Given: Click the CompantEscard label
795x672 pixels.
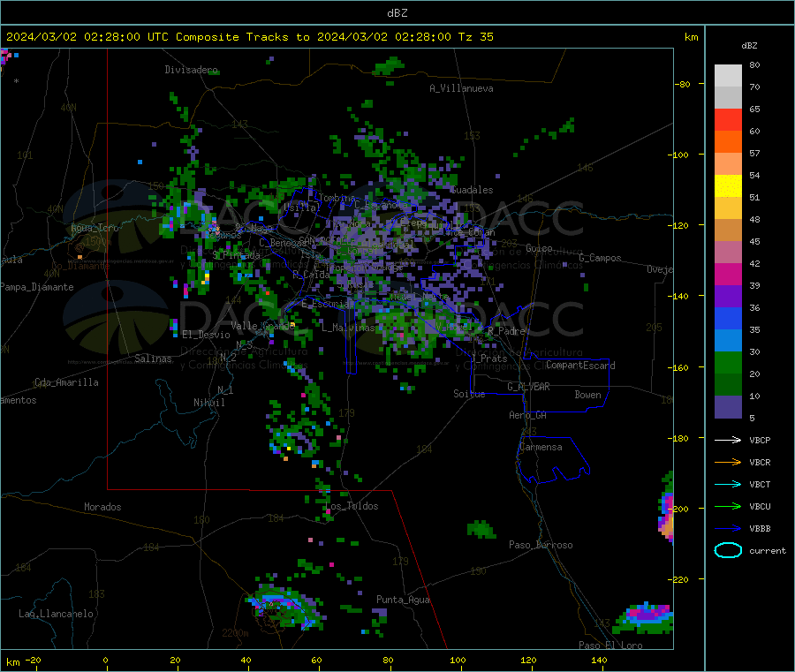Looking at the screenshot, I should (x=580, y=366).
